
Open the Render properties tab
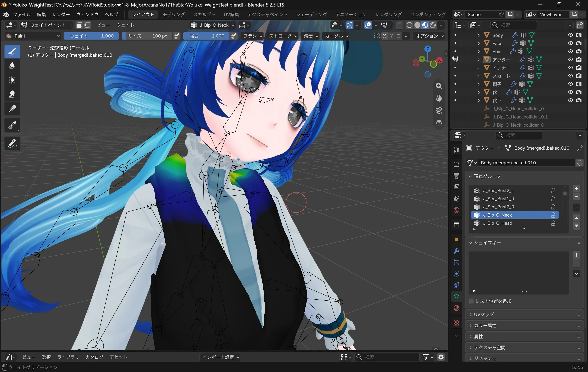(456, 164)
